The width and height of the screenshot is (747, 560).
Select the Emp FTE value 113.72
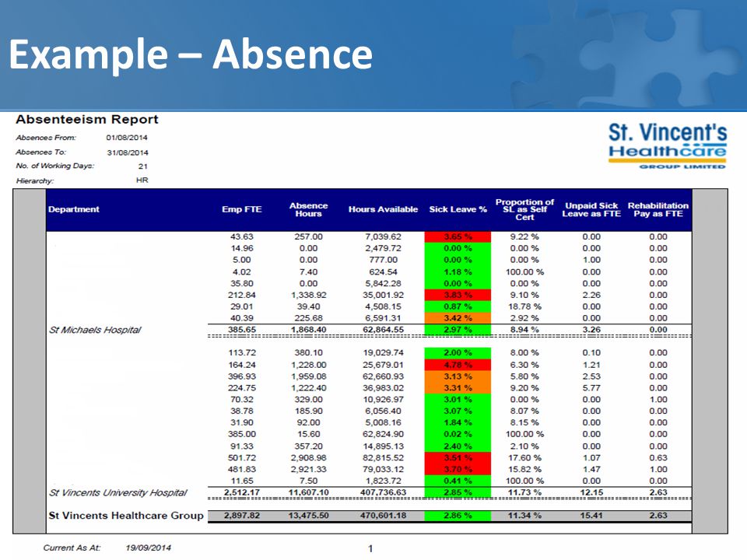pos(242,353)
